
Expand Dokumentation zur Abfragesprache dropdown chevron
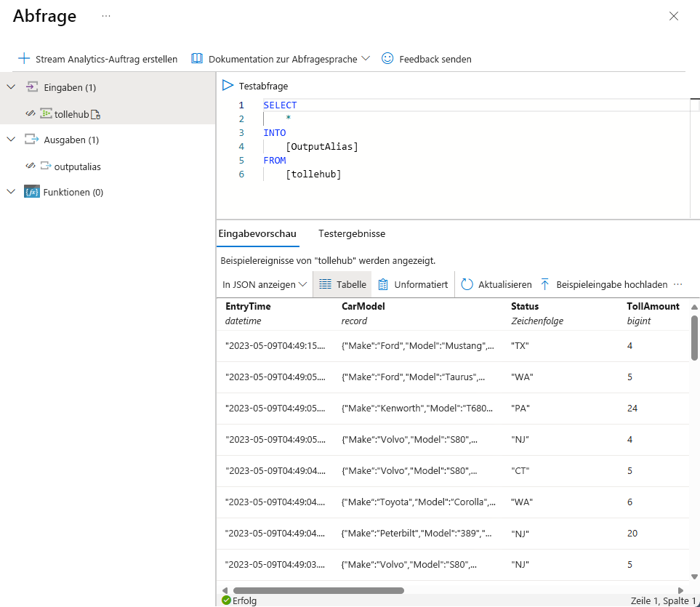(366, 59)
